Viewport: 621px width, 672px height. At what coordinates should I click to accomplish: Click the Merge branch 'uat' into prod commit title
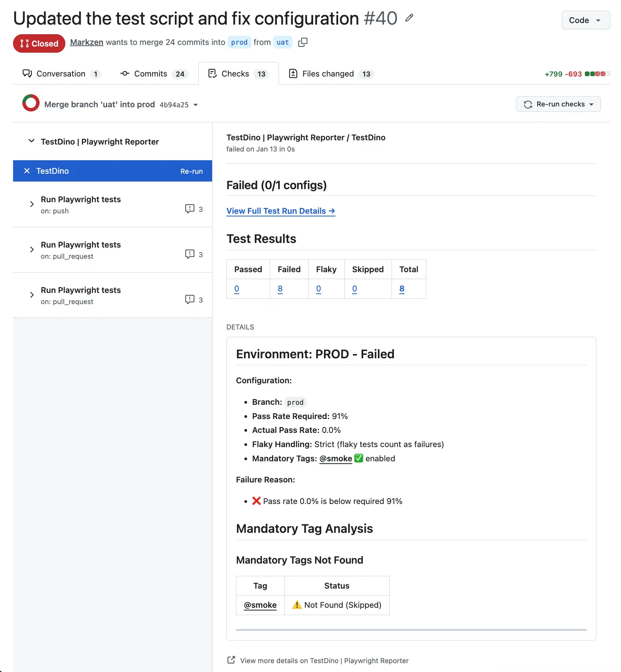coord(100,104)
